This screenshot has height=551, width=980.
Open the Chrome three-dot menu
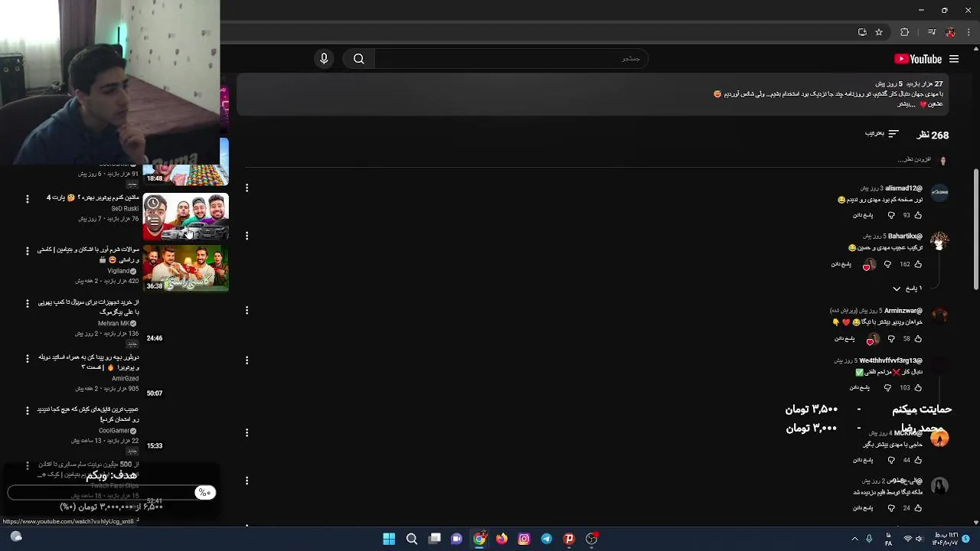pos(969,32)
